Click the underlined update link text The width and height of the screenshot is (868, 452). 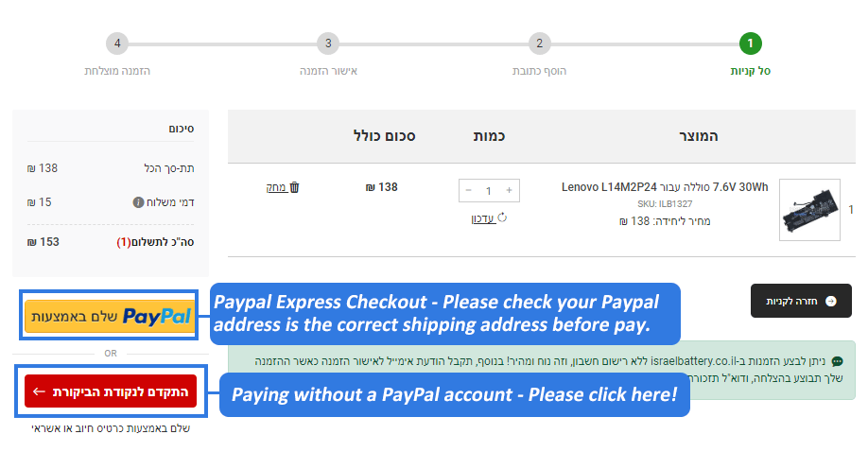click(483, 218)
